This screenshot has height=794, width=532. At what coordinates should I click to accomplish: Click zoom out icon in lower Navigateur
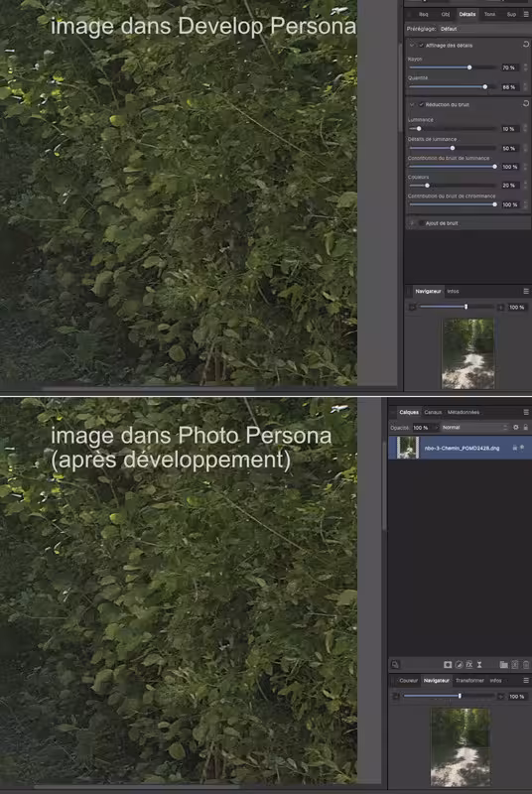point(396,697)
